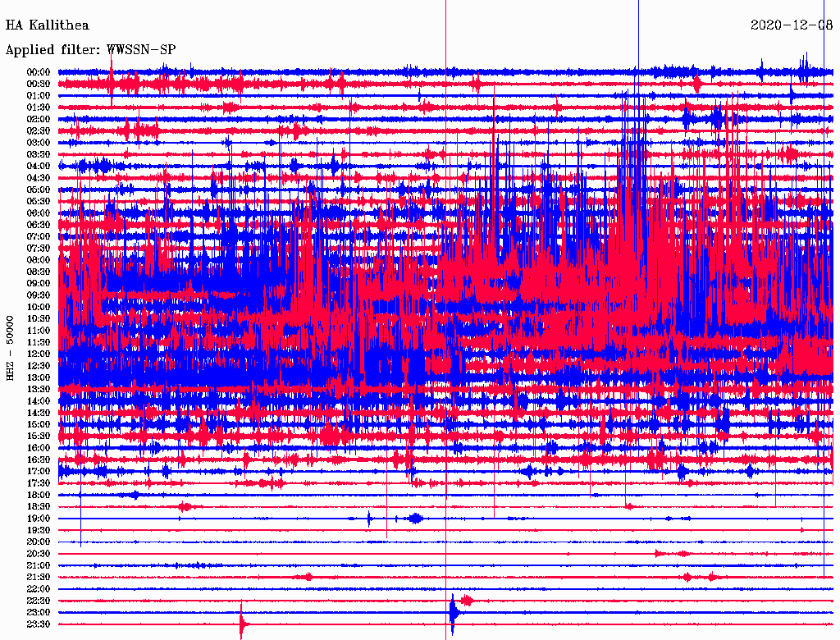Viewport: 840px width, 640px height.
Task: Select the 16:30 time row label
Action: [x=39, y=459]
